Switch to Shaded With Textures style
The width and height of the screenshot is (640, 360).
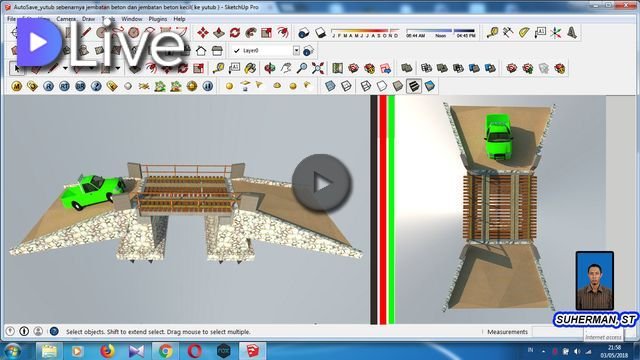pos(413,86)
